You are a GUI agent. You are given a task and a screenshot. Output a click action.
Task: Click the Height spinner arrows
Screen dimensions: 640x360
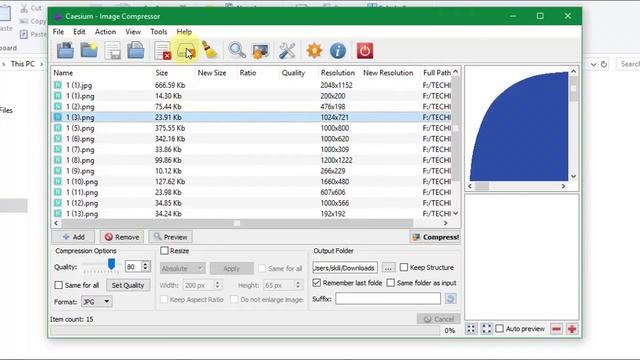click(298, 285)
